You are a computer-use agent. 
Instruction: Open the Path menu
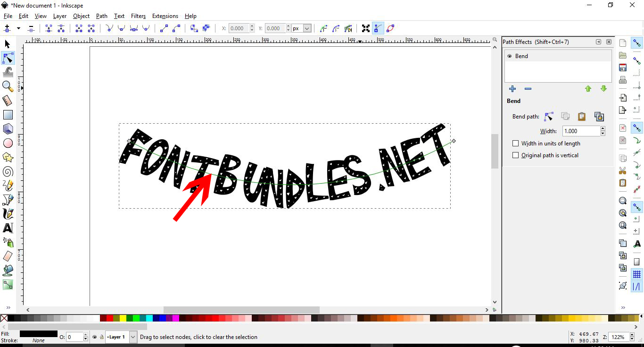[x=101, y=16]
